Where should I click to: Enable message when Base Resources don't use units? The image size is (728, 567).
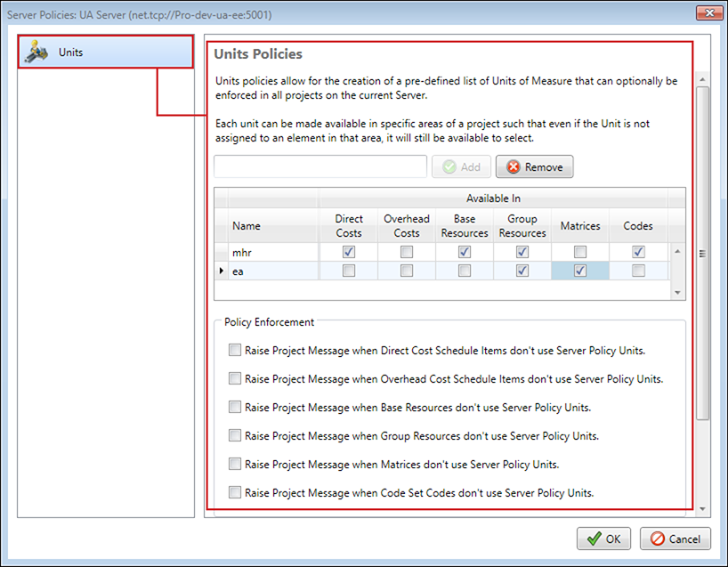[x=235, y=407]
